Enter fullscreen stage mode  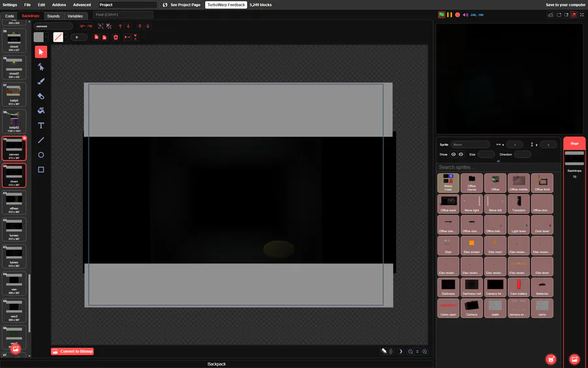(582, 14)
